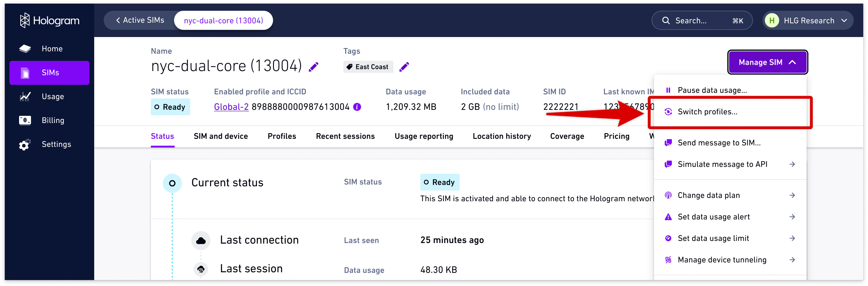Image resolution: width=868 pixels, height=286 pixels.
Task: Click the SIM ID value 2222221
Action: [560, 107]
